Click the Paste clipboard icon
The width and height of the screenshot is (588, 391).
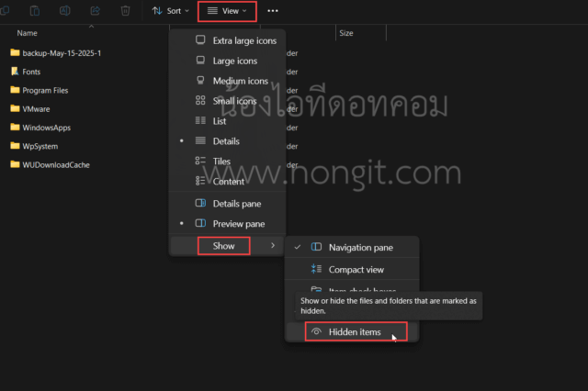pyautogui.click(x=35, y=10)
